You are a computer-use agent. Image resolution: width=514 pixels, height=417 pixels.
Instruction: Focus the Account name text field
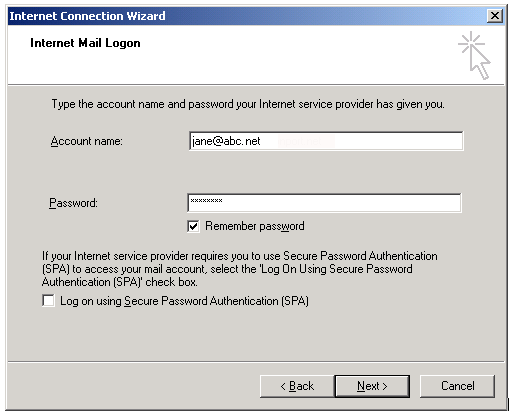326,141
